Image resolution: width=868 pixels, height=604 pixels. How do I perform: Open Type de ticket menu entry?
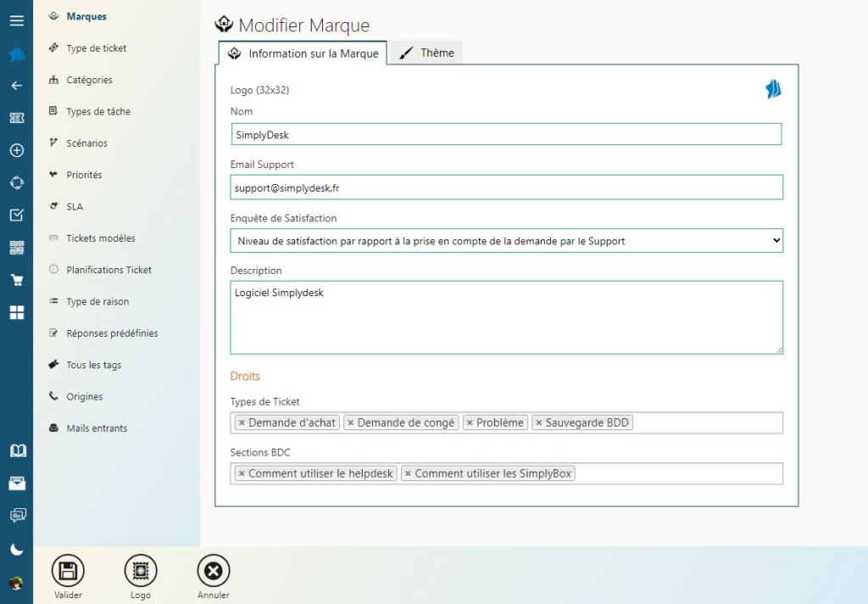click(x=96, y=48)
